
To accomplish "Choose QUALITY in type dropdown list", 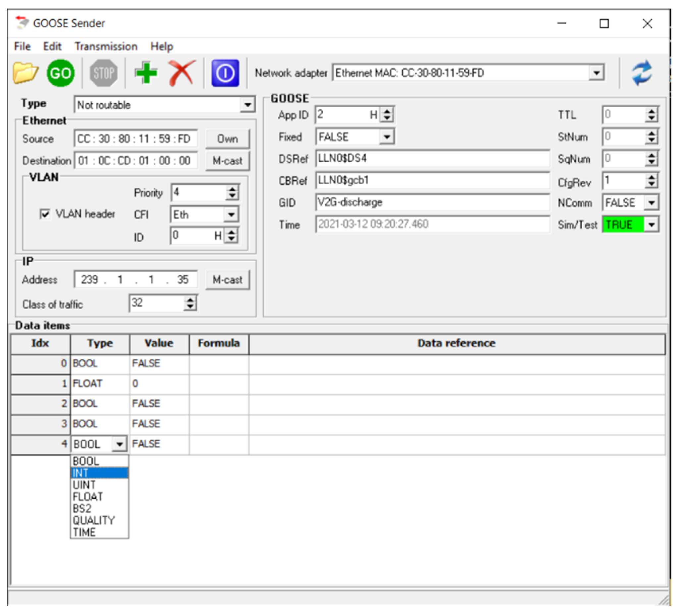I will tap(94, 520).
